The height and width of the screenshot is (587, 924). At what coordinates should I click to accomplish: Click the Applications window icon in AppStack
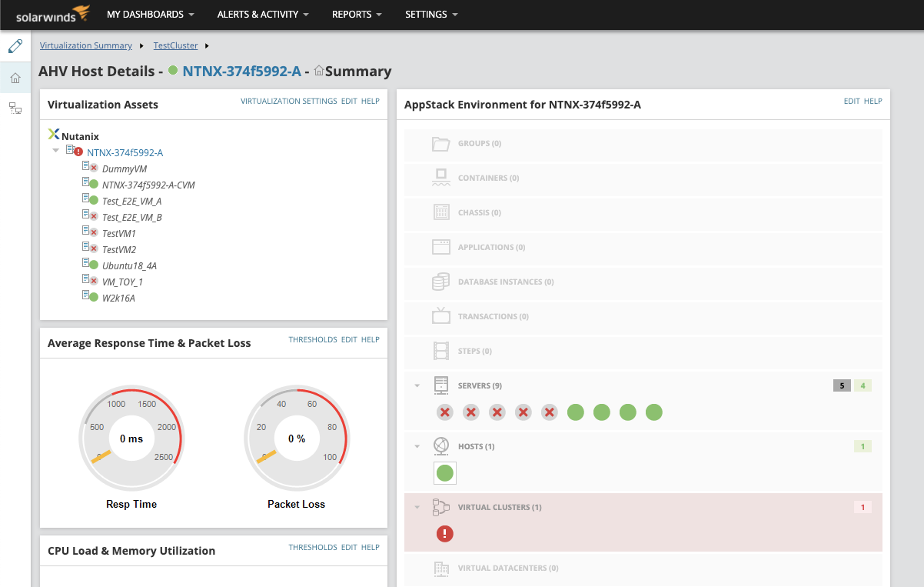[440, 247]
